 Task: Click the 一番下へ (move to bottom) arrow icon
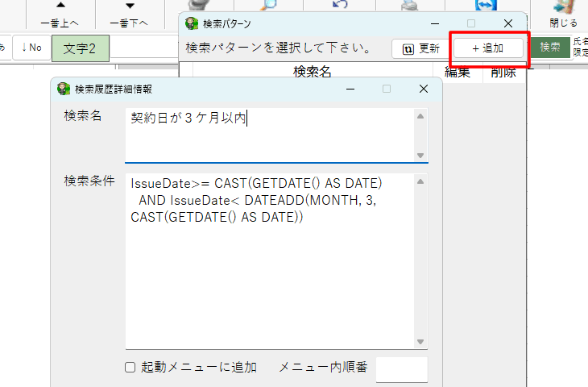pyautogui.click(x=129, y=7)
